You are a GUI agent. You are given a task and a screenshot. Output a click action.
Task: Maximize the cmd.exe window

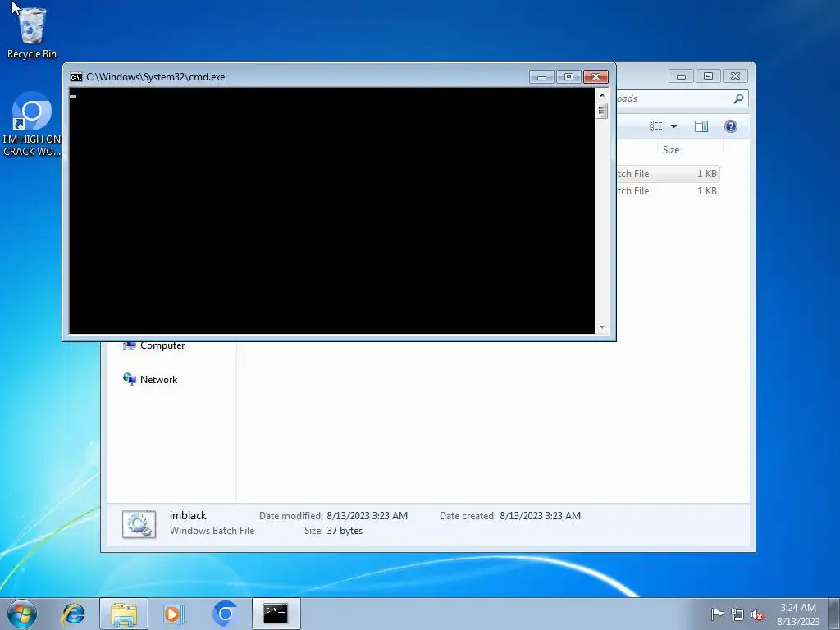coord(568,77)
